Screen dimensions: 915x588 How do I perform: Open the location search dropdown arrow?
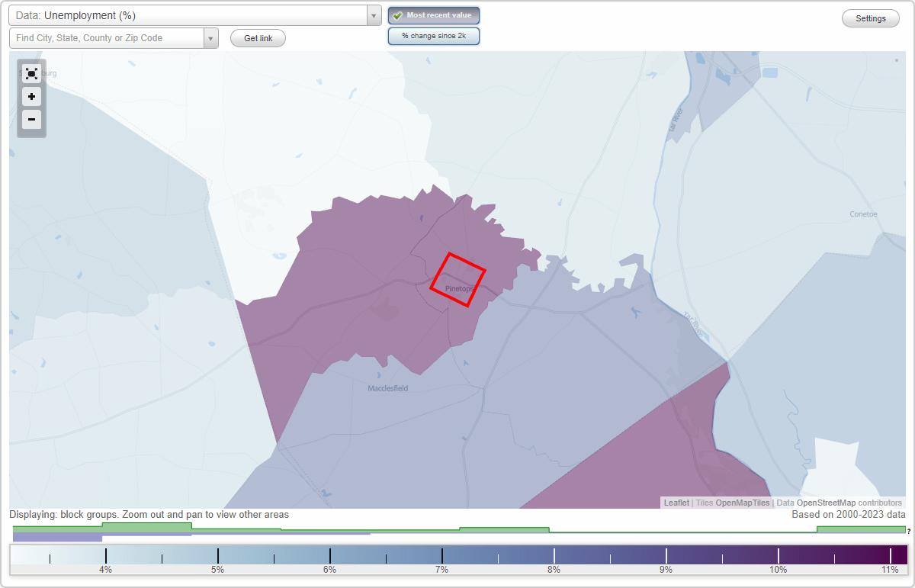click(x=211, y=37)
